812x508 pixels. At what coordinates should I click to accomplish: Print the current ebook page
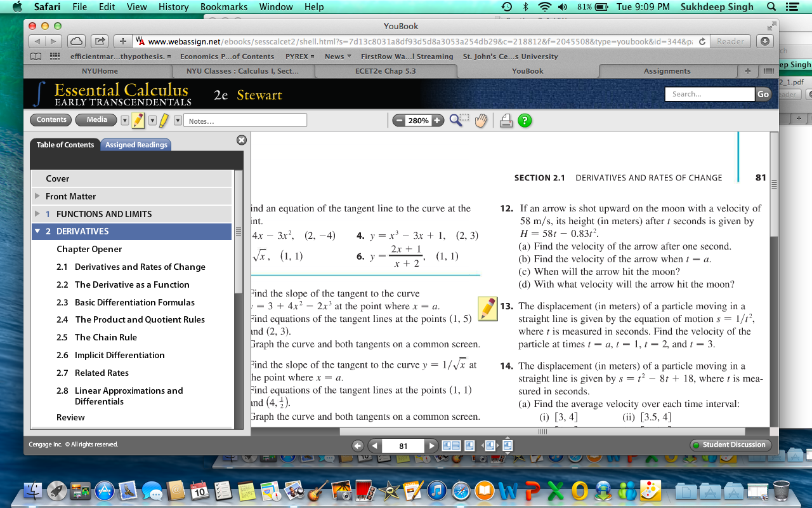(506, 120)
